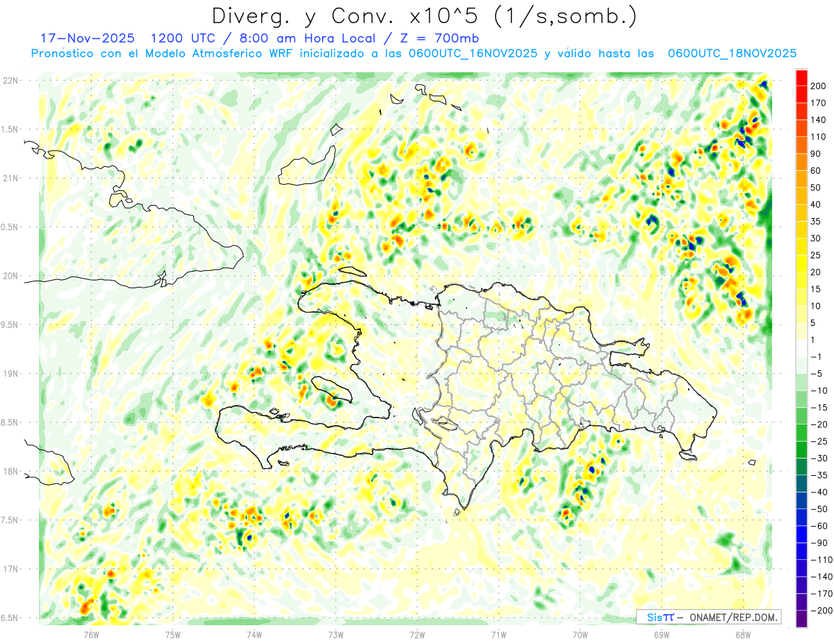The width and height of the screenshot is (834, 644).
Task: Click the '-170' value on the colorbar
Action: click(821, 594)
